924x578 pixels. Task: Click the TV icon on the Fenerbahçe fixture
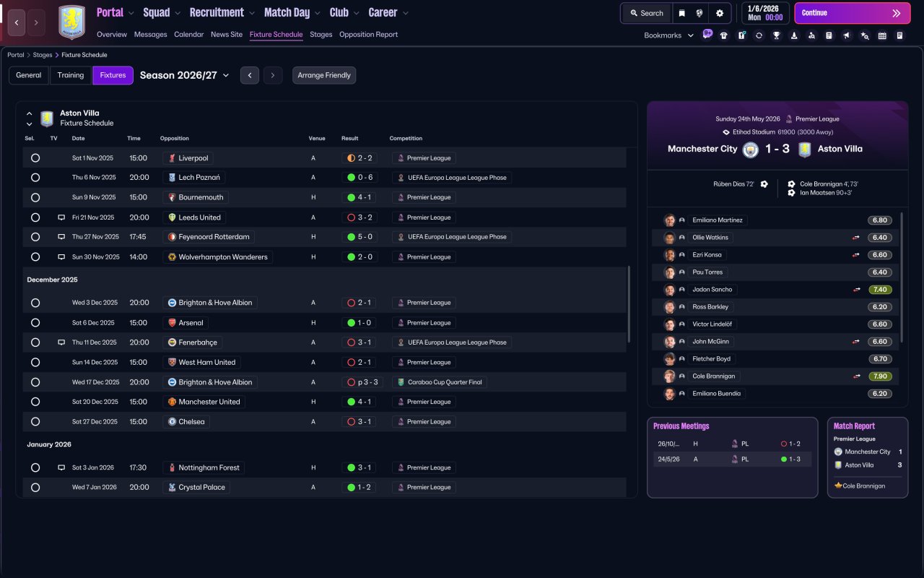[x=61, y=342]
